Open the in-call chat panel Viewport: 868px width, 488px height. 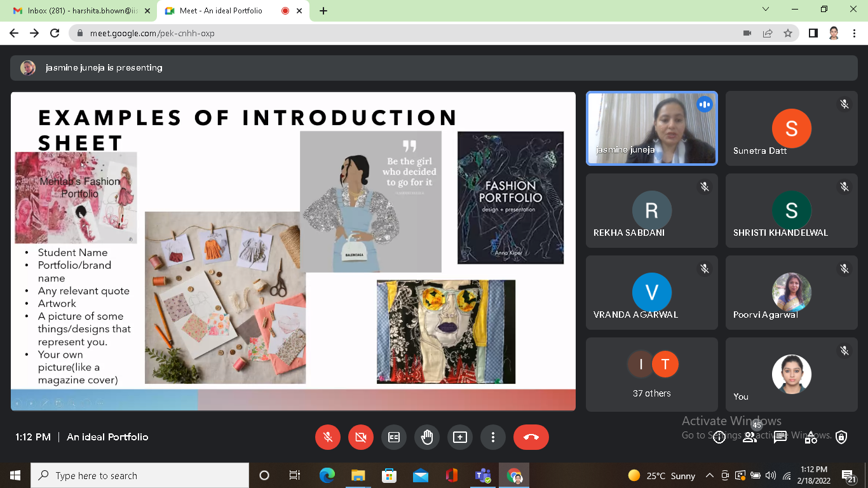tap(780, 437)
